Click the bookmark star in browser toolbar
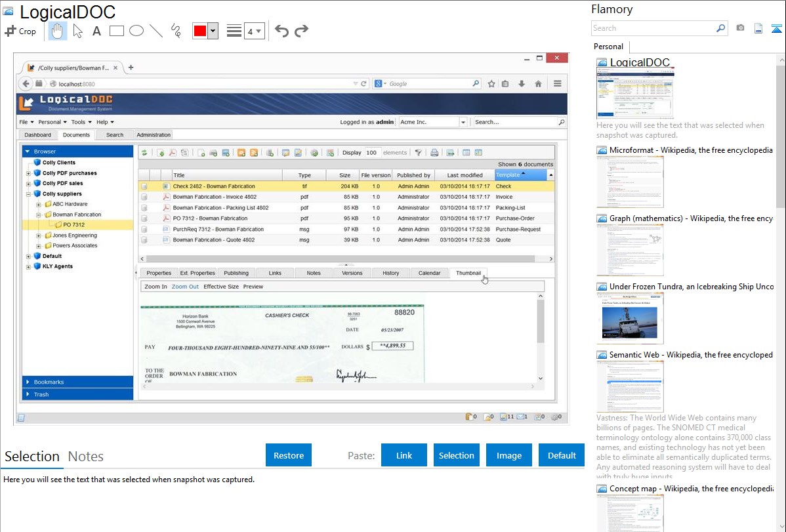 pos(491,84)
